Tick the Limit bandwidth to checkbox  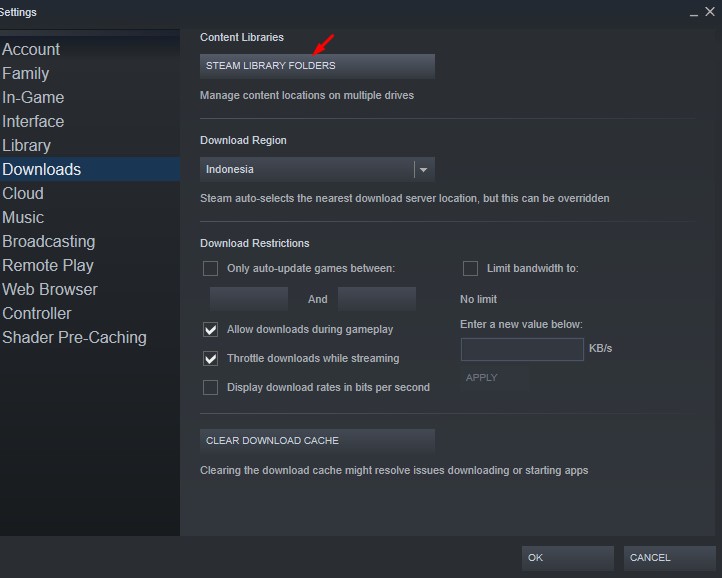coord(470,269)
